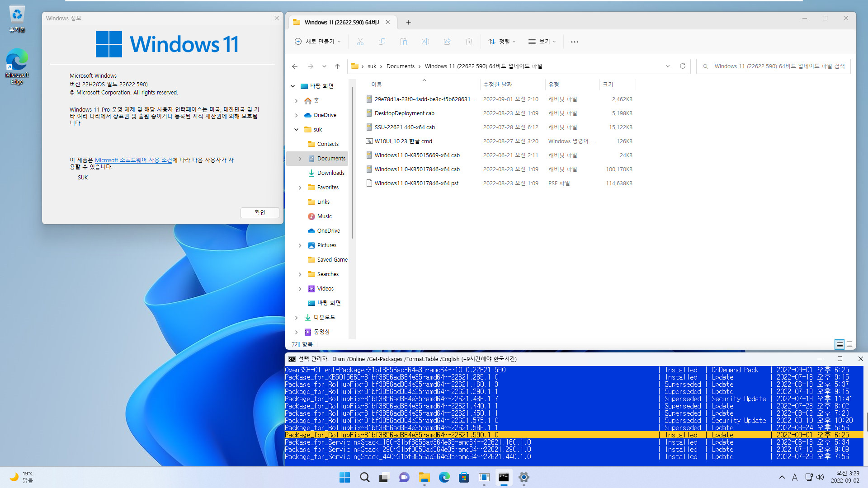868x488 pixels.
Task: Collapse the 바탕 화면 root node
Action: [x=293, y=86]
